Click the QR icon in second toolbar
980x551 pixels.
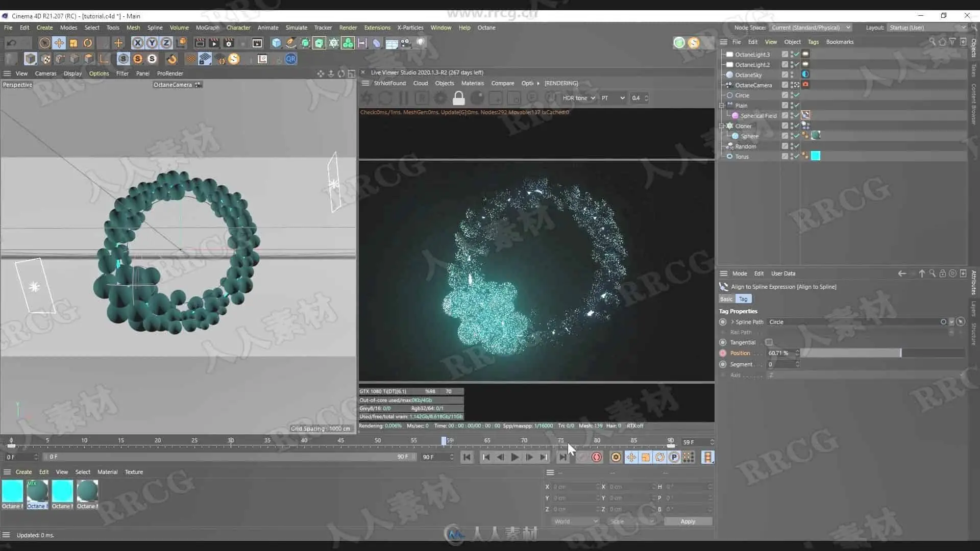(x=291, y=59)
